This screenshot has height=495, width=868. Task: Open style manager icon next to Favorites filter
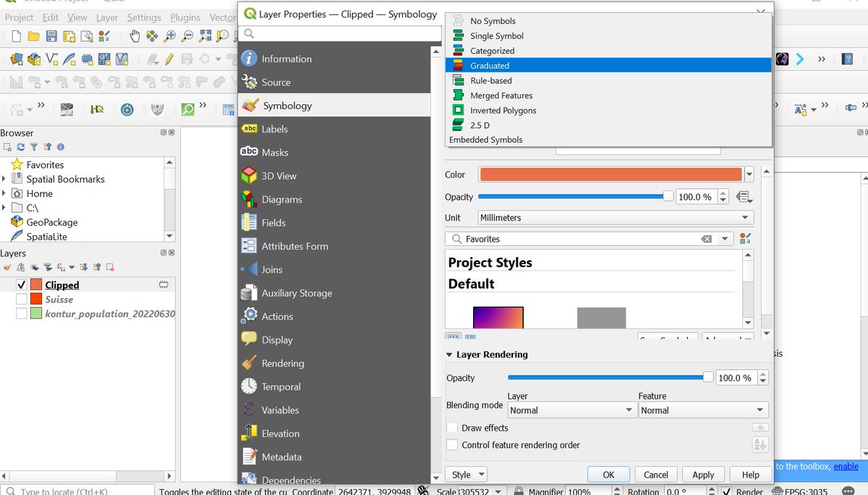click(746, 239)
